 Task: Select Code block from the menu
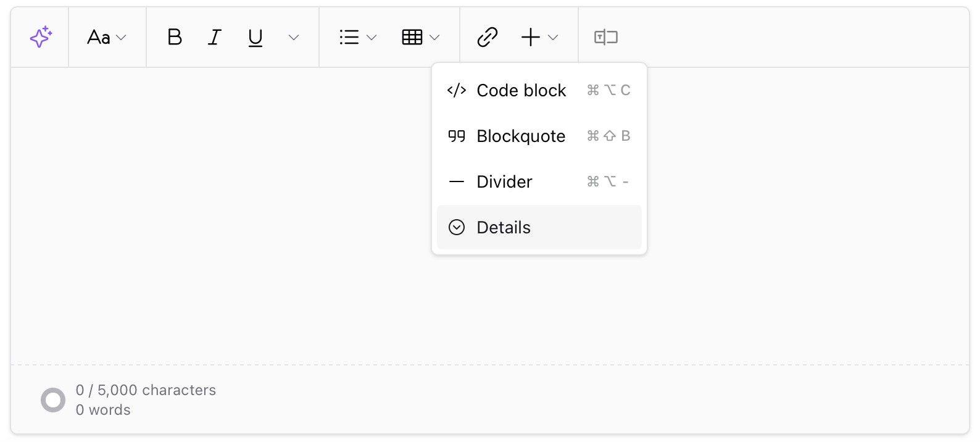pos(521,90)
